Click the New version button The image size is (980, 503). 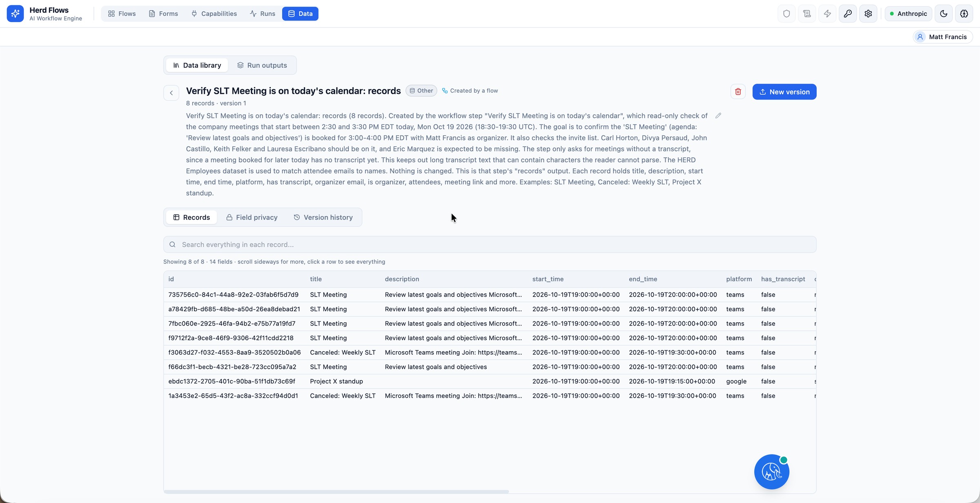(784, 92)
